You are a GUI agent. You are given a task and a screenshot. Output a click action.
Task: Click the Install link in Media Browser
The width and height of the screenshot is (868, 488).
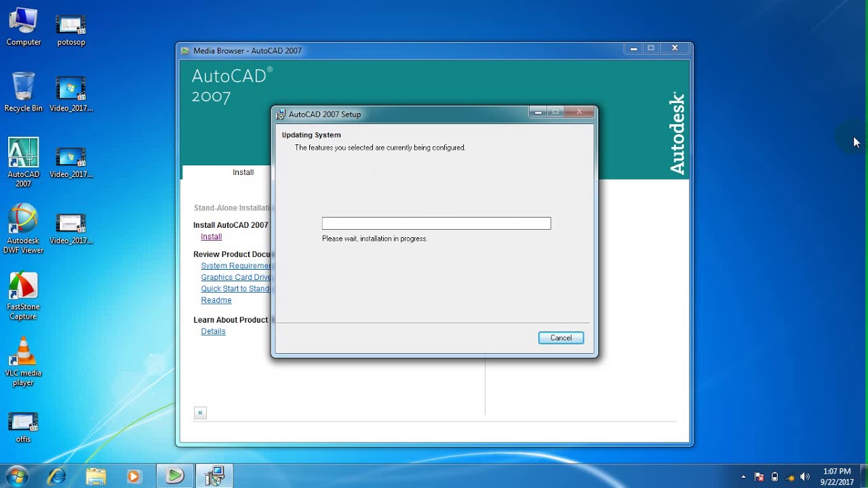tap(211, 237)
